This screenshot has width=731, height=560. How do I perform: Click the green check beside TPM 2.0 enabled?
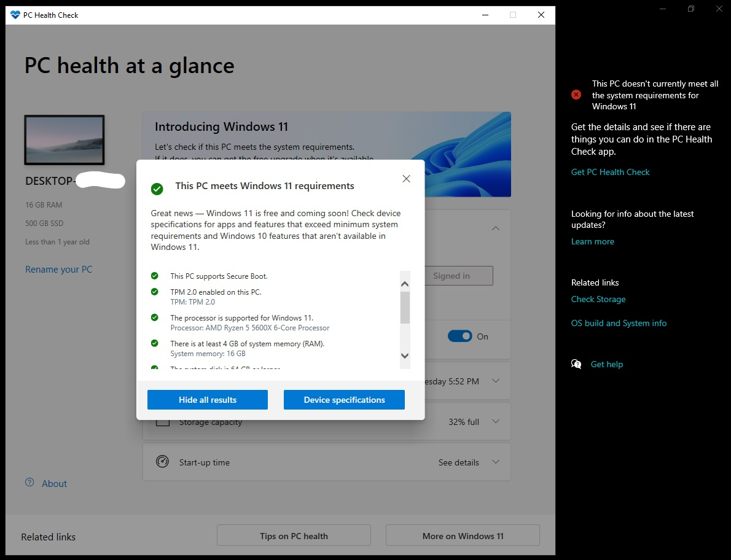tap(155, 292)
